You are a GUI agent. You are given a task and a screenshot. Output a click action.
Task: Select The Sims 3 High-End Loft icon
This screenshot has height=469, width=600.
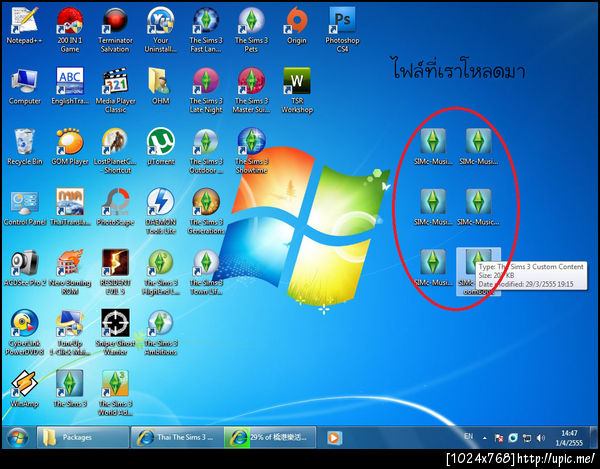161,272
